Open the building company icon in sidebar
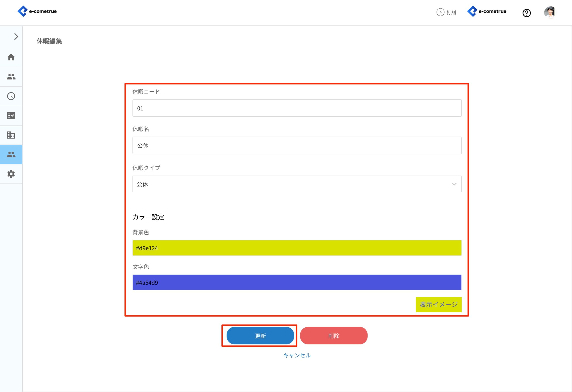This screenshot has width=572, height=392. (11, 135)
